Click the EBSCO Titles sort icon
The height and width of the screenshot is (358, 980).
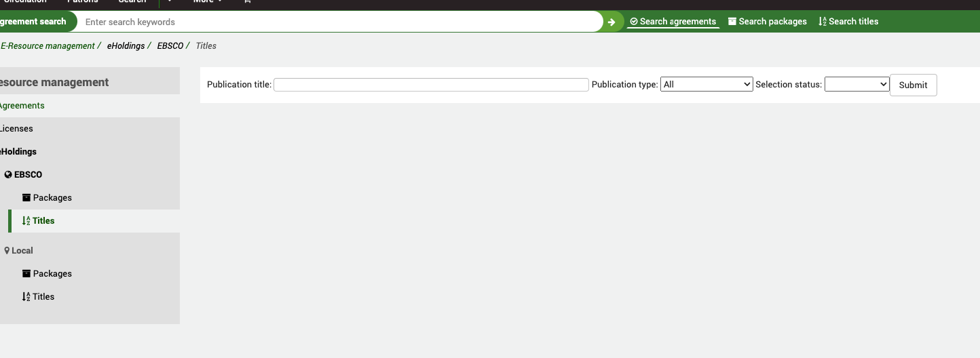[26, 221]
